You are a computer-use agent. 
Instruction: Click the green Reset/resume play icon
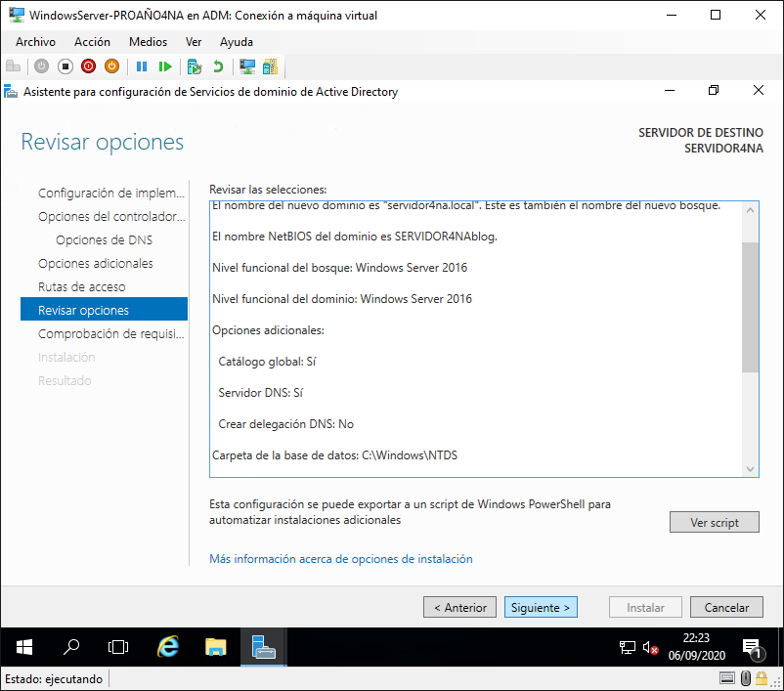165,66
